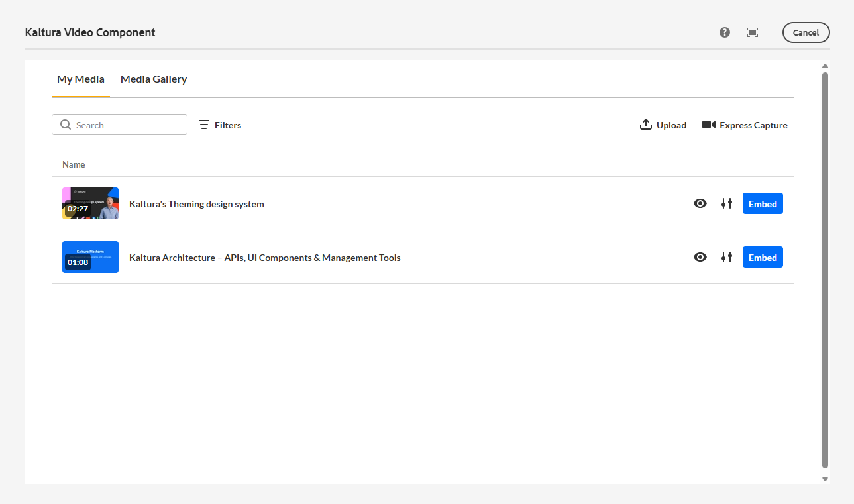Cancel the Kaltura Video Component dialog

point(806,32)
